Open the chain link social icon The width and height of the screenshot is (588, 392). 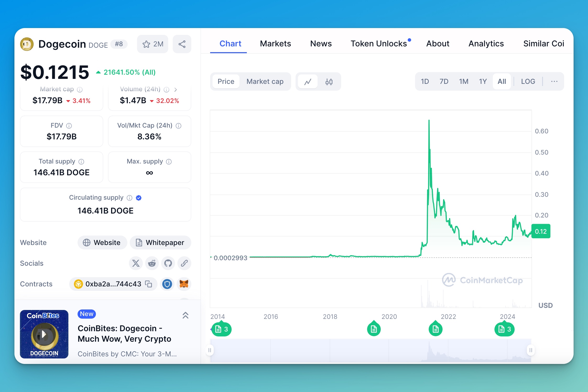tap(184, 263)
